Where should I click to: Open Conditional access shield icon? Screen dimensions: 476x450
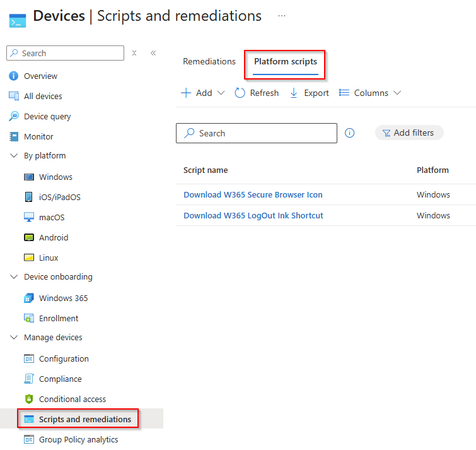29,400
